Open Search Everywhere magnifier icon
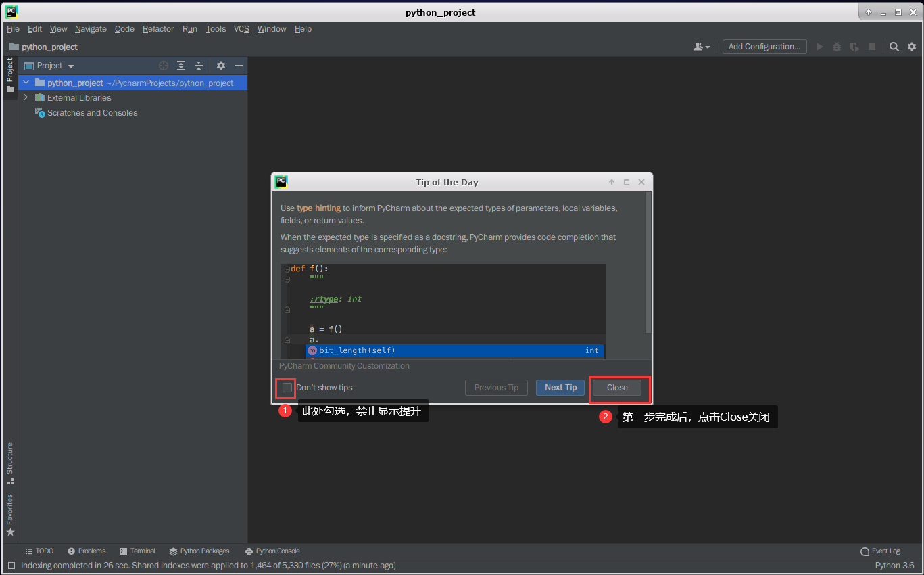 point(894,47)
